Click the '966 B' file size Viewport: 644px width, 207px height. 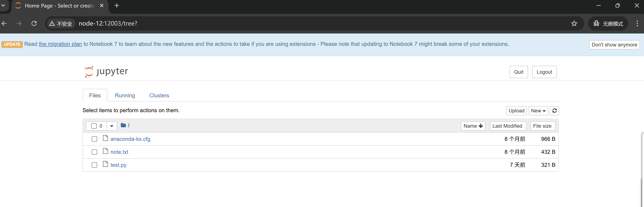tap(548, 139)
